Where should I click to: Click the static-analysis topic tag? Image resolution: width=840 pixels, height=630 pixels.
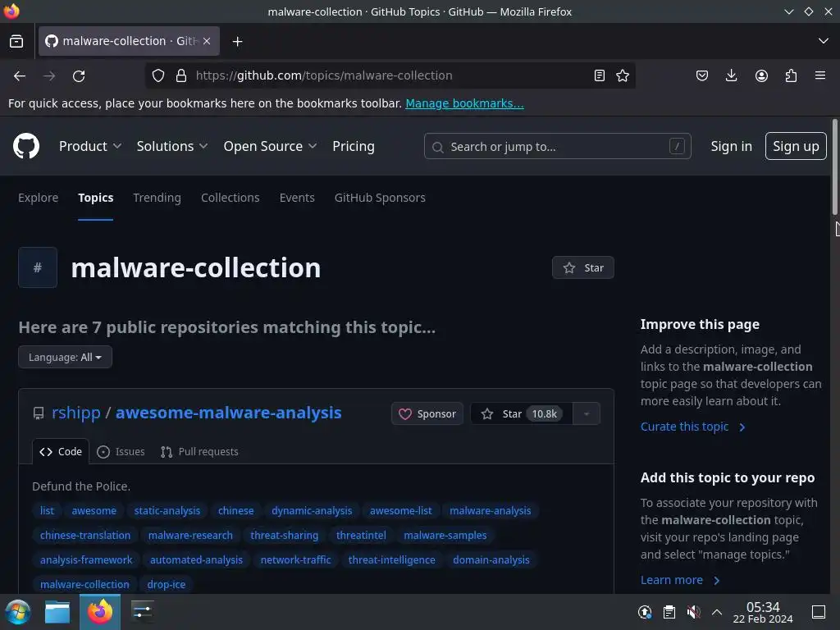[x=167, y=510]
